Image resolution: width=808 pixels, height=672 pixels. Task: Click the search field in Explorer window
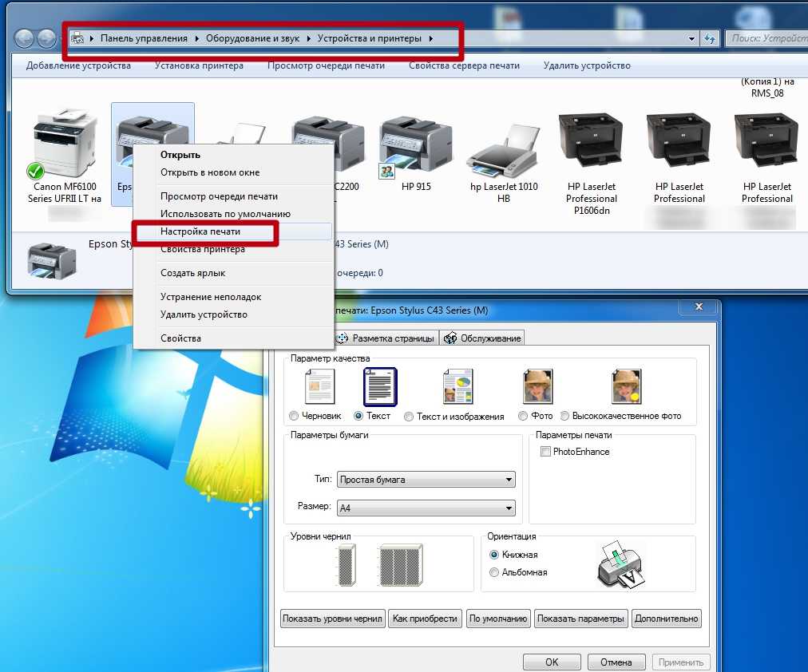click(766, 38)
